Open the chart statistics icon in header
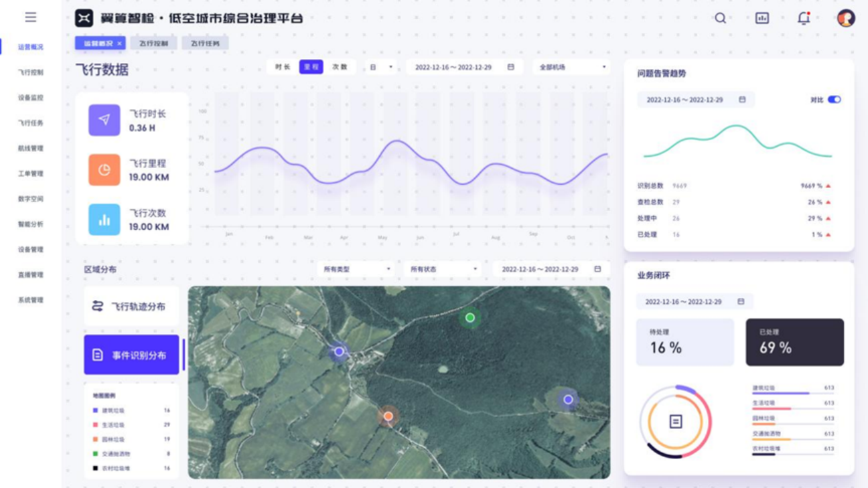Screen dimensions: 868x488 [x=762, y=18]
